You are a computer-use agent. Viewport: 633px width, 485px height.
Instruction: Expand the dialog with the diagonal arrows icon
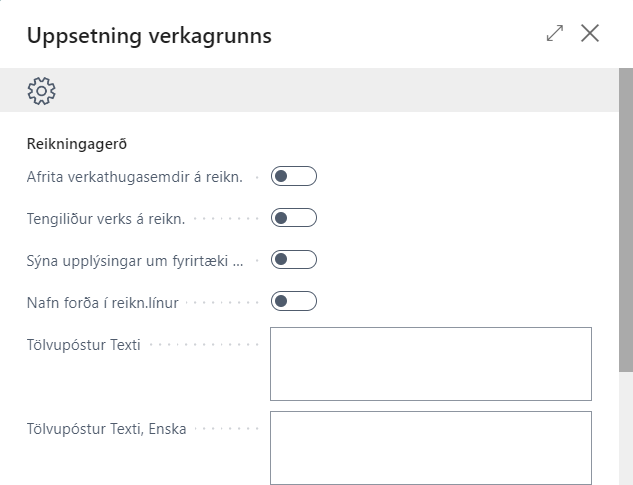tap(555, 33)
